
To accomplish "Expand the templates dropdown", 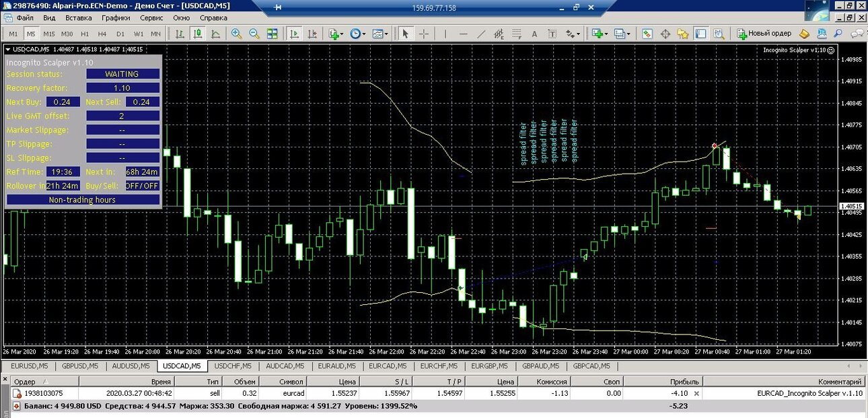I will pos(386,34).
